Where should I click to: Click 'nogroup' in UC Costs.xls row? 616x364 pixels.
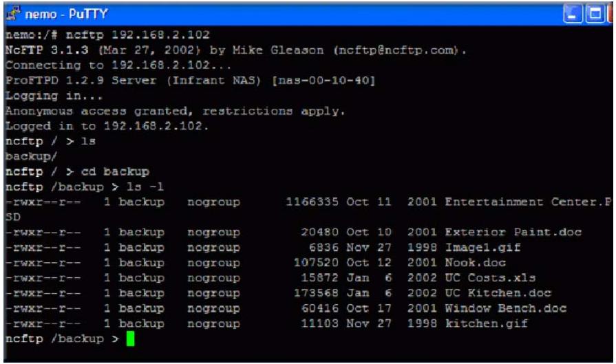[x=214, y=278]
